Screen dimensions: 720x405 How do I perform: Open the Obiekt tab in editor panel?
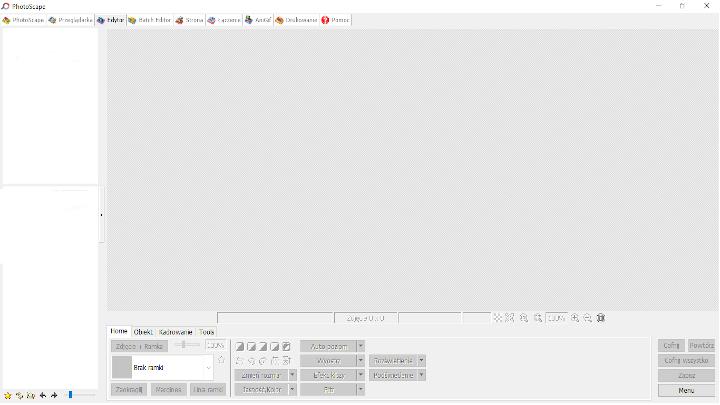coord(143,331)
